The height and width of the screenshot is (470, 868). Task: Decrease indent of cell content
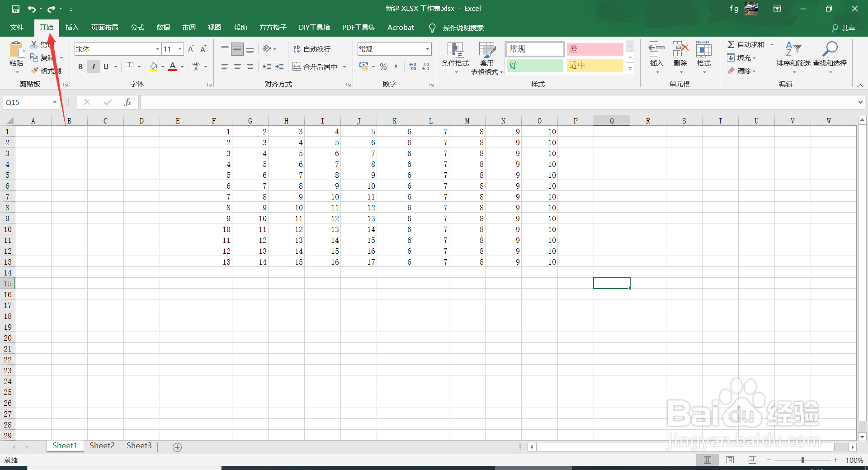tap(267, 66)
